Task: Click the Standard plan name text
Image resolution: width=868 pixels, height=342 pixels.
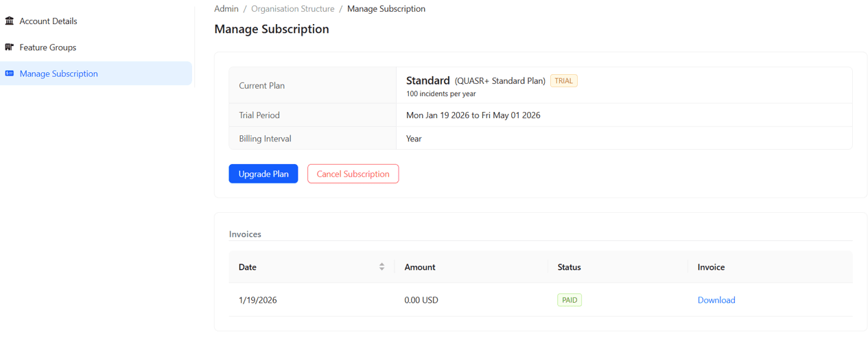Action: coord(427,81)
